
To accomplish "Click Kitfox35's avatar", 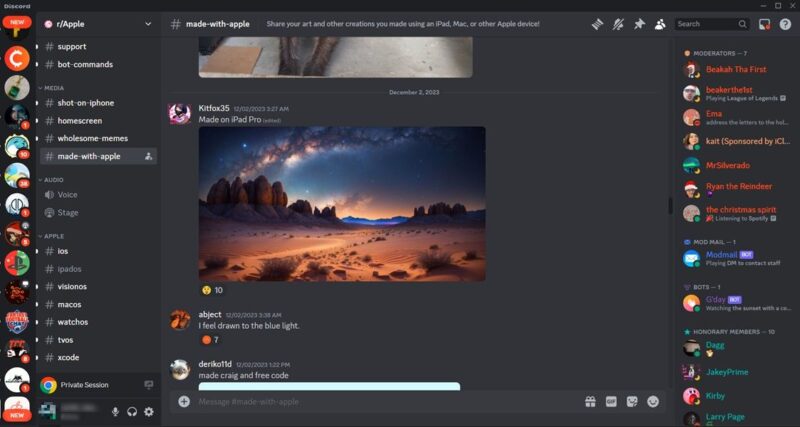I will tap(180, 114).
